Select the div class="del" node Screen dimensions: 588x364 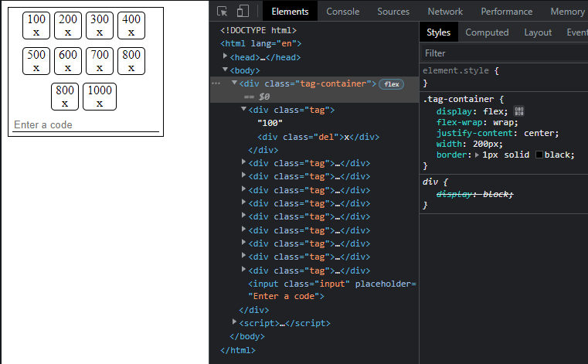click(318, 137)
